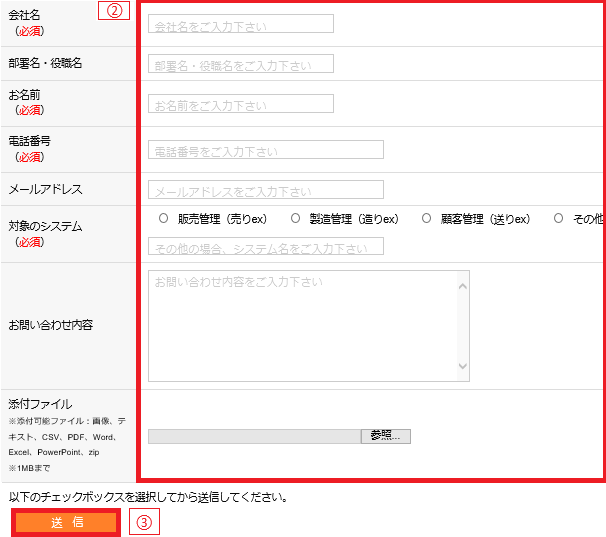Click the お名前 row label
The width and height of the screenshot is (606, 537).
pyautogui.click(x=24, y=95)
